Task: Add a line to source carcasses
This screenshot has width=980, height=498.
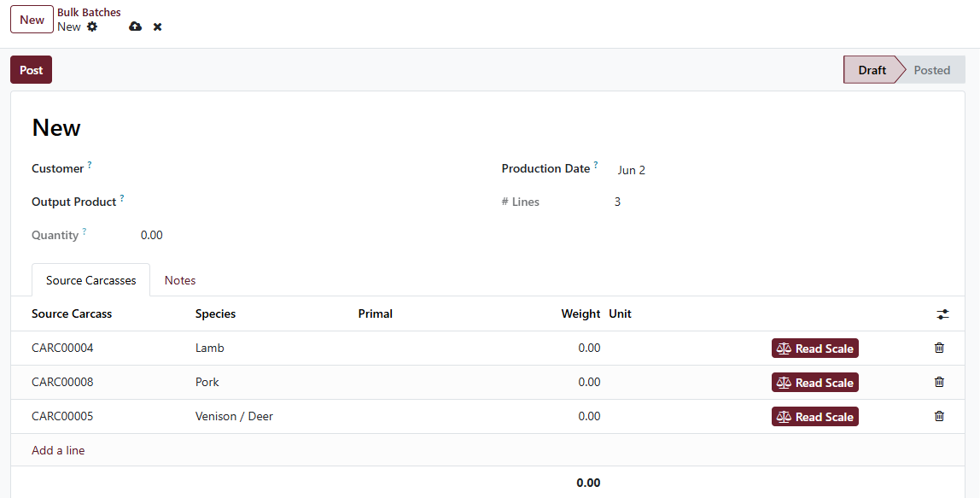Action: [58, 450]
